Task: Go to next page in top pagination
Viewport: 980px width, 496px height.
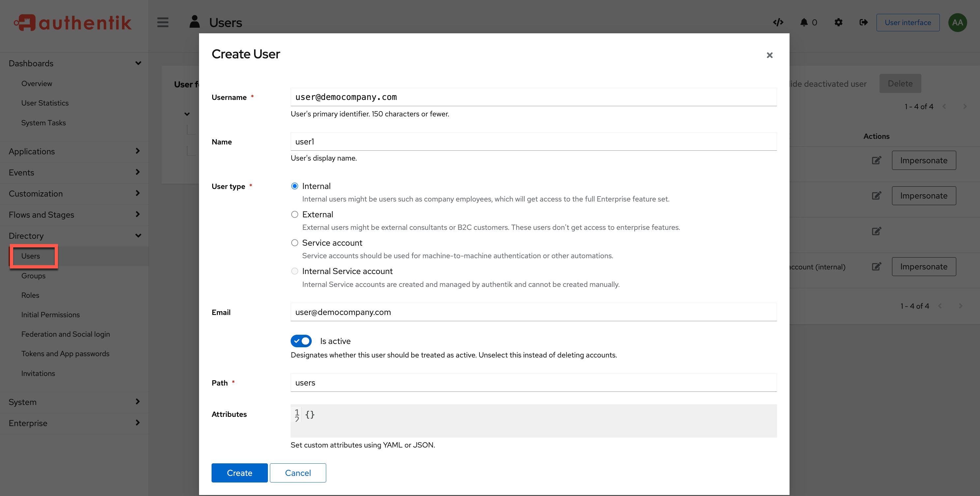Action: pos(965,107)
